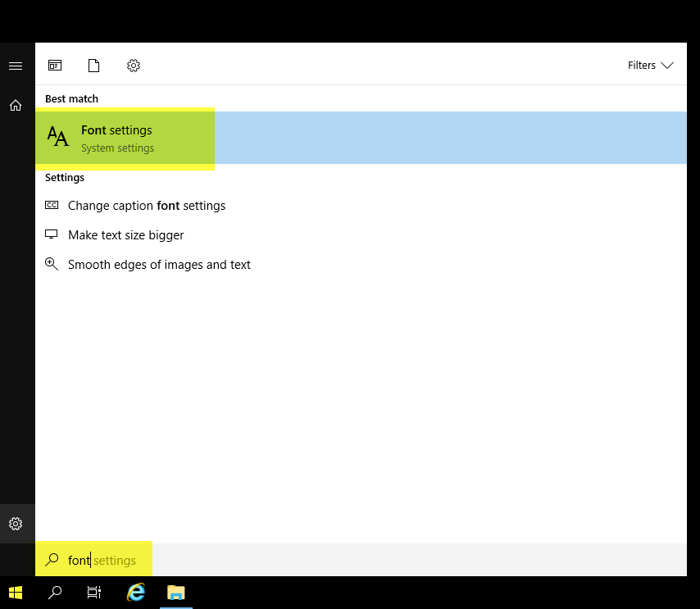Open Task View from taskbar
Viewport: 700px width, 609px height.
(93, 593)
